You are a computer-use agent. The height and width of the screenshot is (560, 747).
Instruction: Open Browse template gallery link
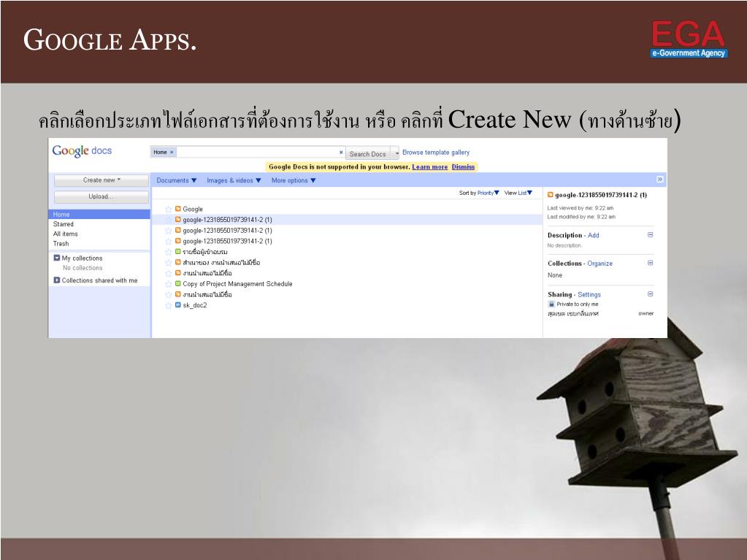[x=436, y=153]
